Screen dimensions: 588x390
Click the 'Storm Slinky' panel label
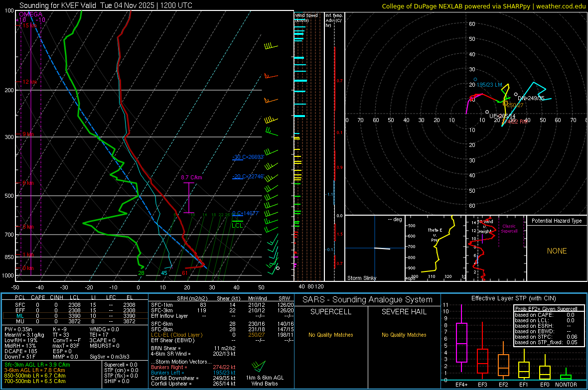pyautogui.click(x=361, y=278)
